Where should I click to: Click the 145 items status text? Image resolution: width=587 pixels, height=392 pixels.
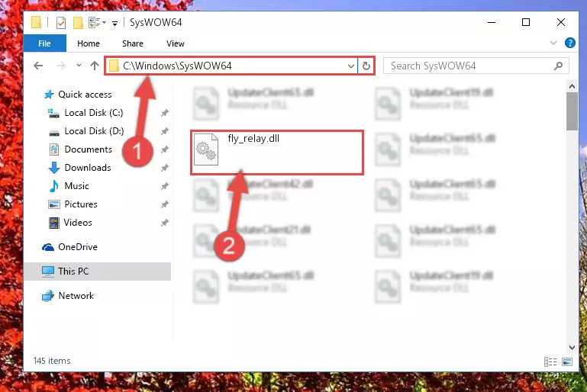[x=52, y=361]
